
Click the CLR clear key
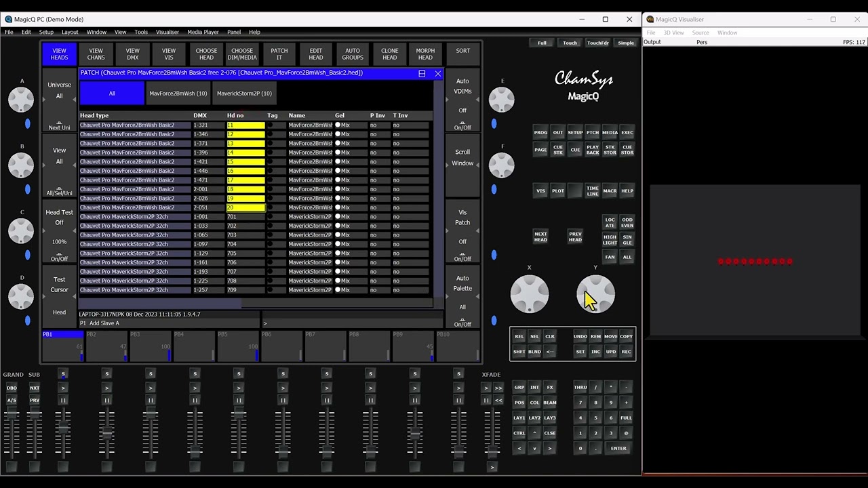550,337
